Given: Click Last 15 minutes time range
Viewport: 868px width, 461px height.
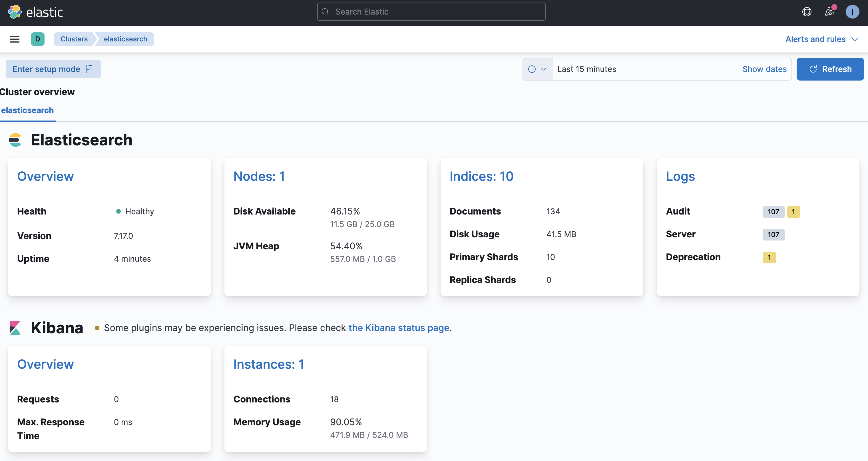Looking at the screenshot, I should click(x=586, y=69).
